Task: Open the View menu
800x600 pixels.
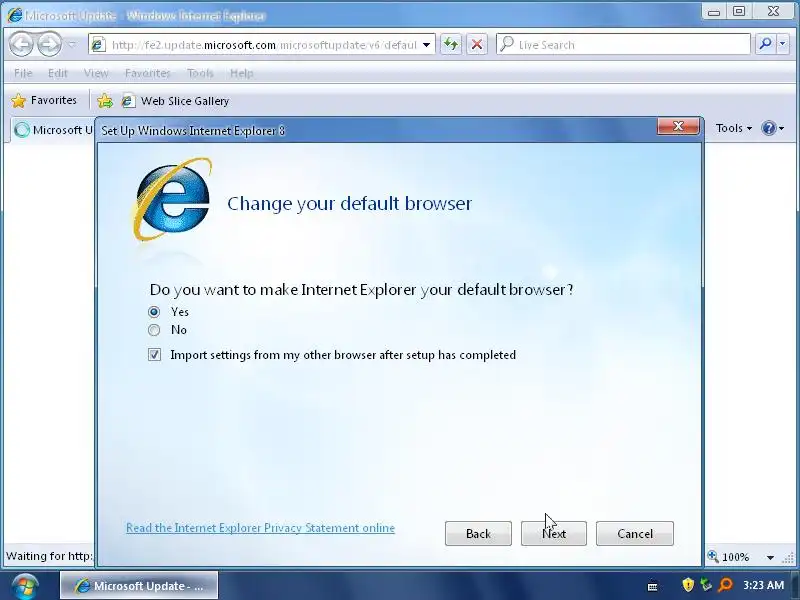Action: (96, 73)
